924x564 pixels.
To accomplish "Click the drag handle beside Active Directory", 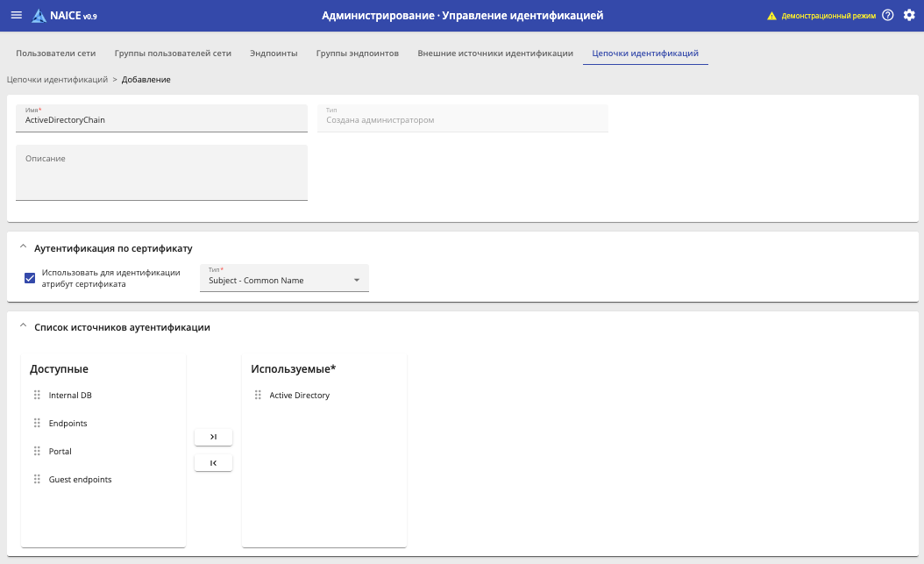I will [258, 396].
